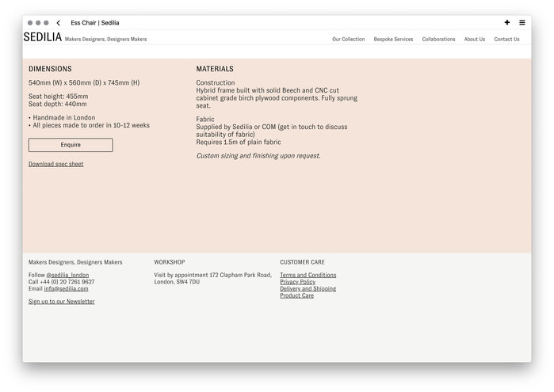Screen dimensions: 554x392
Task: Select the Seat height: 455mm text
Action: point(59,97)
